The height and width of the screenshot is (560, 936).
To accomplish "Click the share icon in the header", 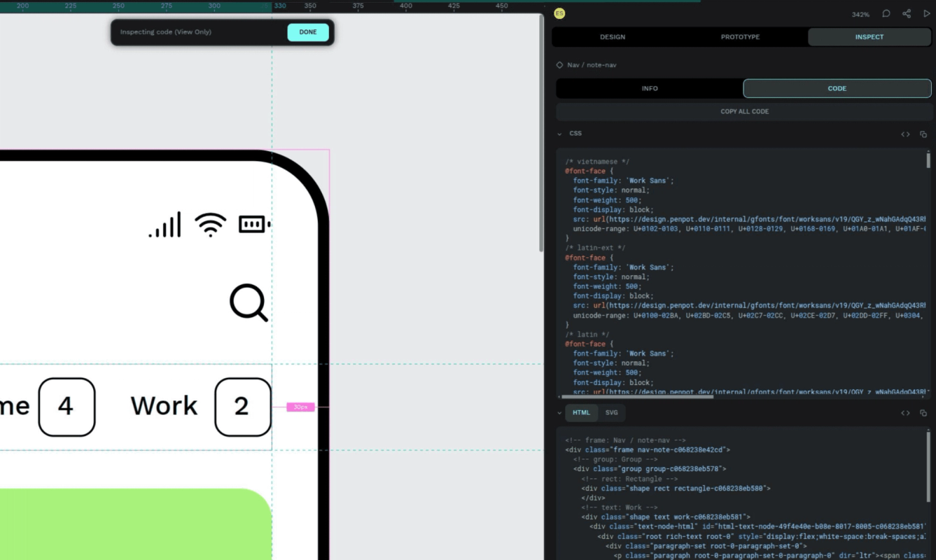I will 907,14.
